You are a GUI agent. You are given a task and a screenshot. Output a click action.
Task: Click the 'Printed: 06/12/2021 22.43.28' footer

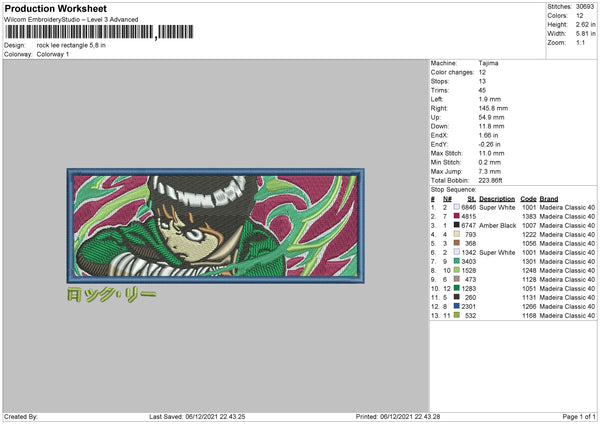398,416
